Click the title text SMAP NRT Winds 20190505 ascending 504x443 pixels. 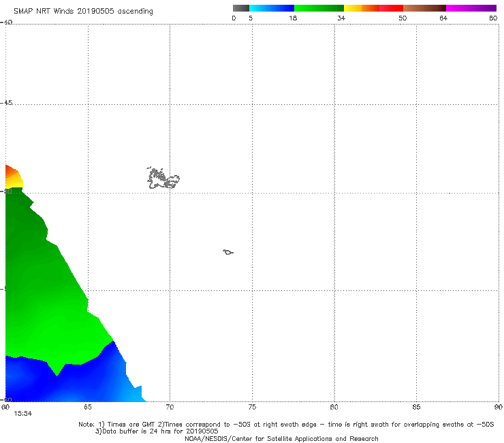83,12
